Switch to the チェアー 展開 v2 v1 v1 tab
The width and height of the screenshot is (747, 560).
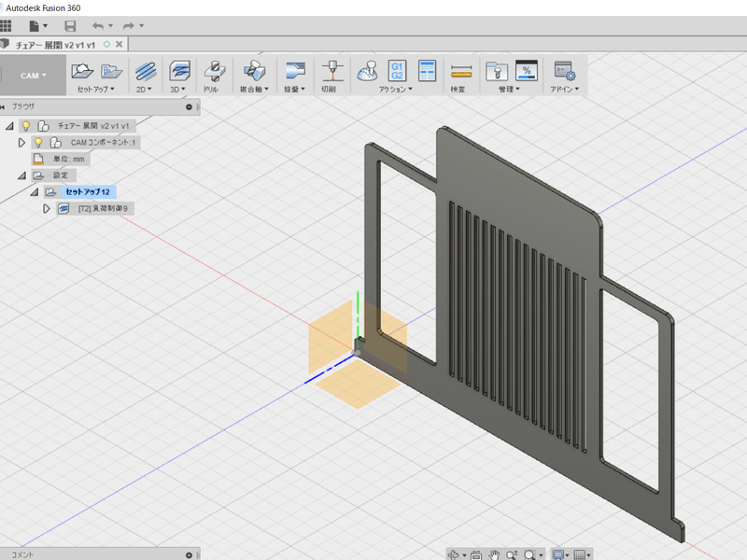pyautogui.click(x=56, y=44)
